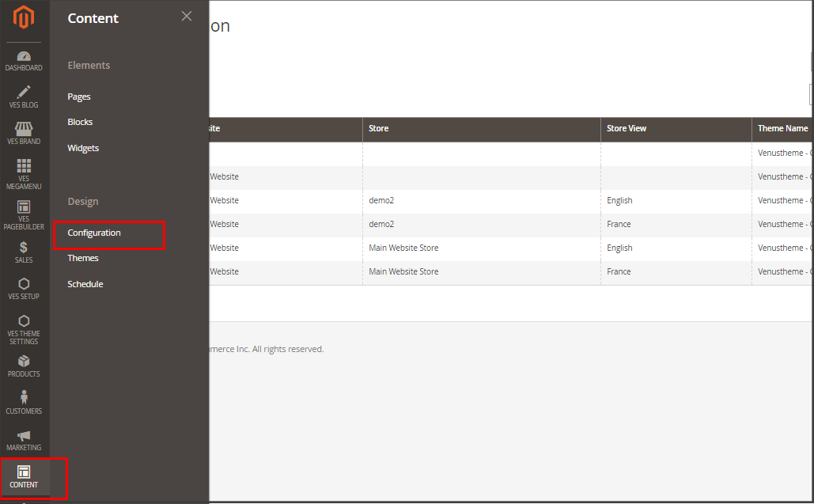Open the Sales dollar icon
The width and height of the screenshot is (814, 504).
click(24, 248)
